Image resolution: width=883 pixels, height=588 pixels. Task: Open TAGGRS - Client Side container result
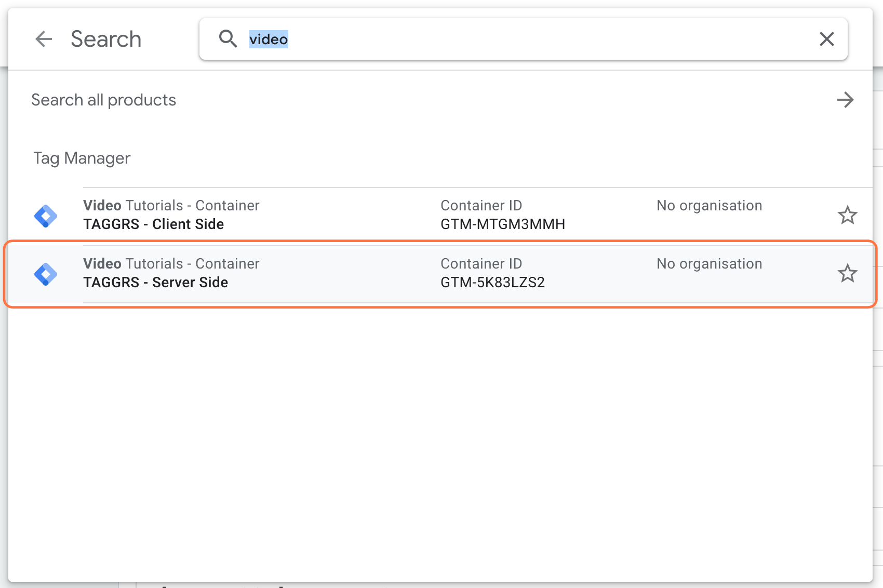[440, 216]
